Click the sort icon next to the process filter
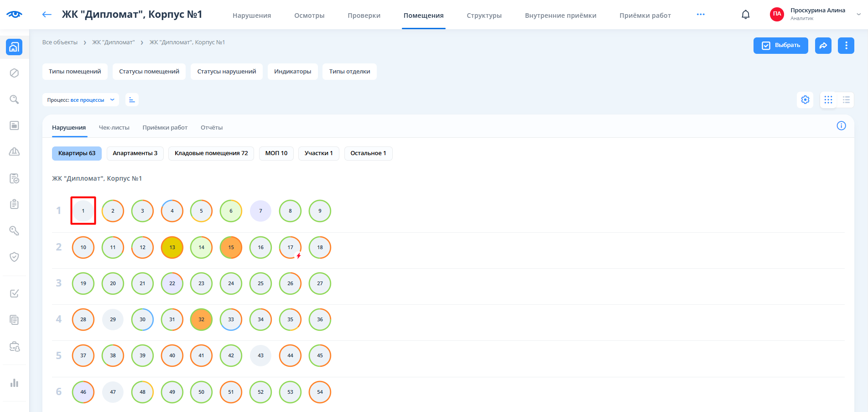868x412 pixels. (x=132, y=99)
